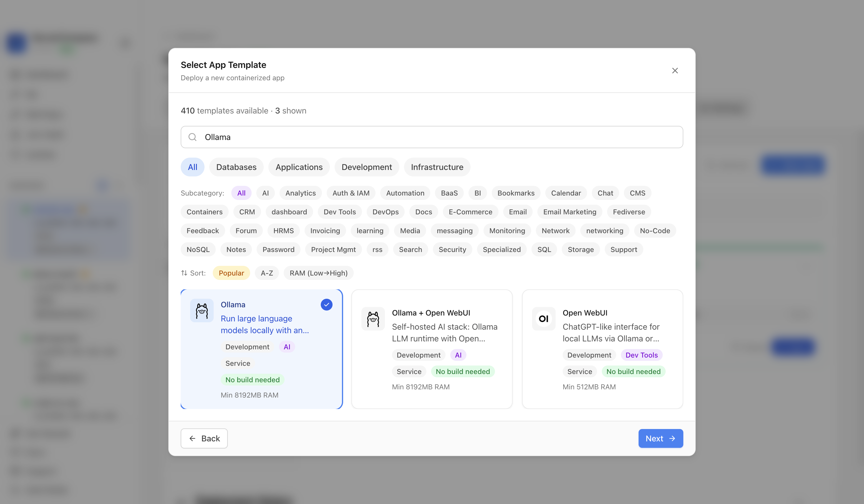Filter by CMS subcategory

tap(637, 193)
